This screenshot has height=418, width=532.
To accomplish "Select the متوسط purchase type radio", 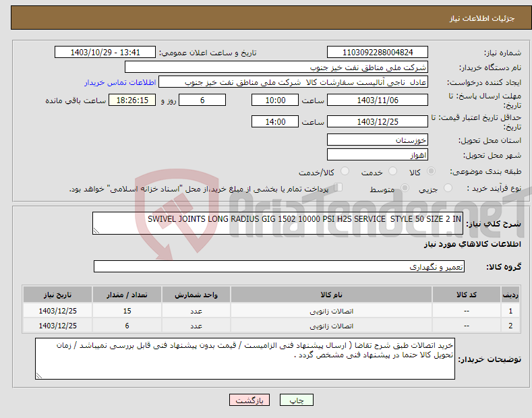I will 405,188.
